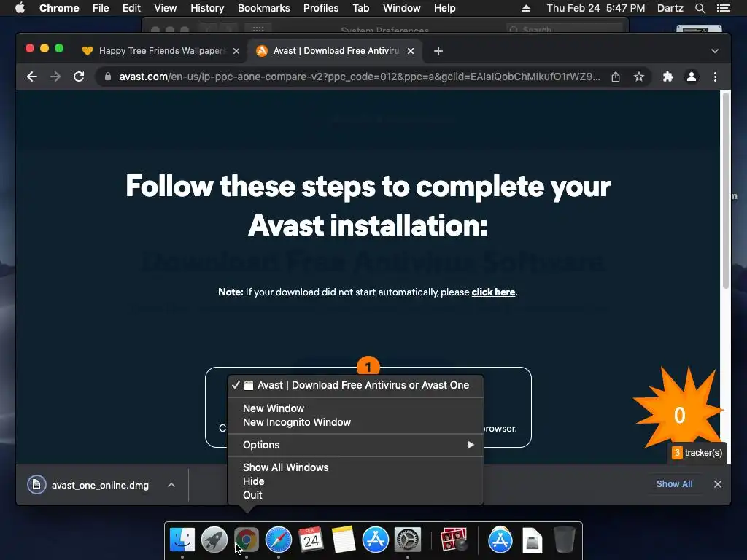Open Spotlight search in menu bar

click(x=700, y=8)
